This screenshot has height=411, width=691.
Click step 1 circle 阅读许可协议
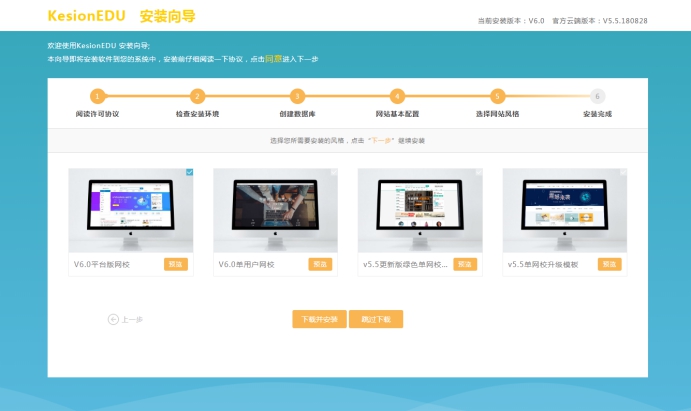pyautogui.click(x=97, y=96)
